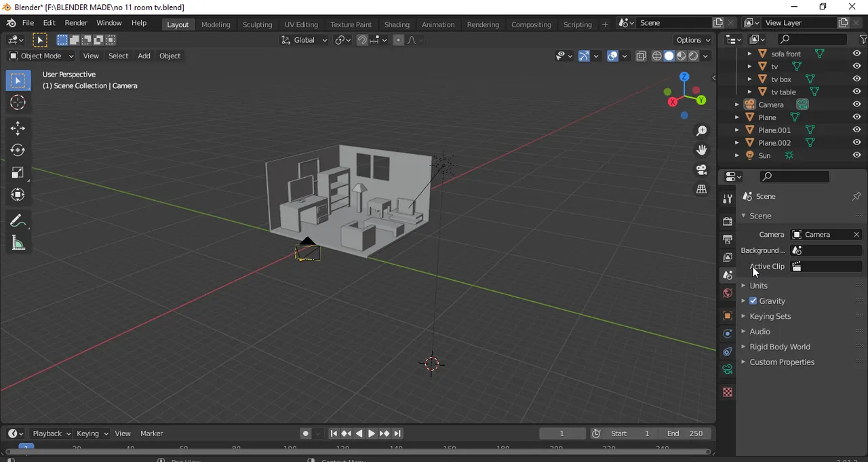Jump to the end frame

coord(397,434)
